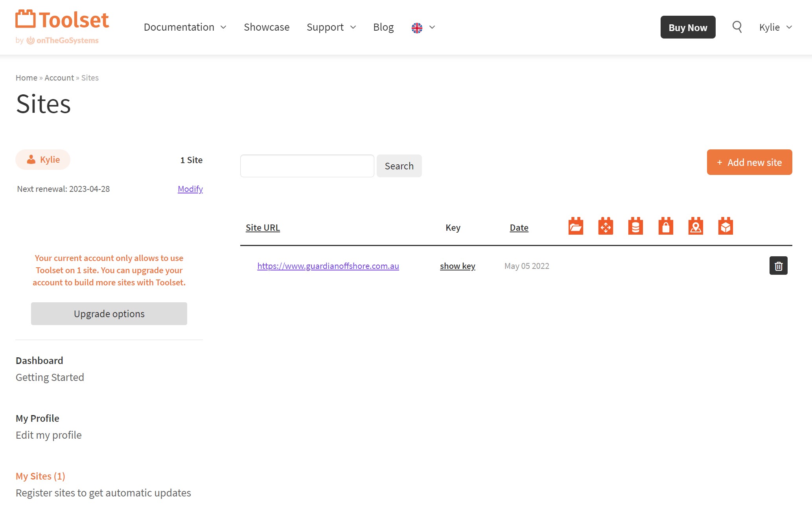
Task: Click the UK flag language icon
Action: pos(417,28)
